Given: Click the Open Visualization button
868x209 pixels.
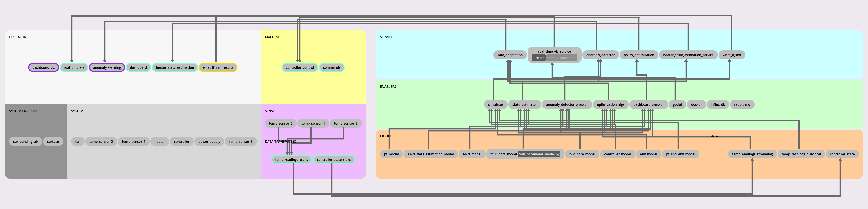Looking at the screenshot, I should click(562, 58).
